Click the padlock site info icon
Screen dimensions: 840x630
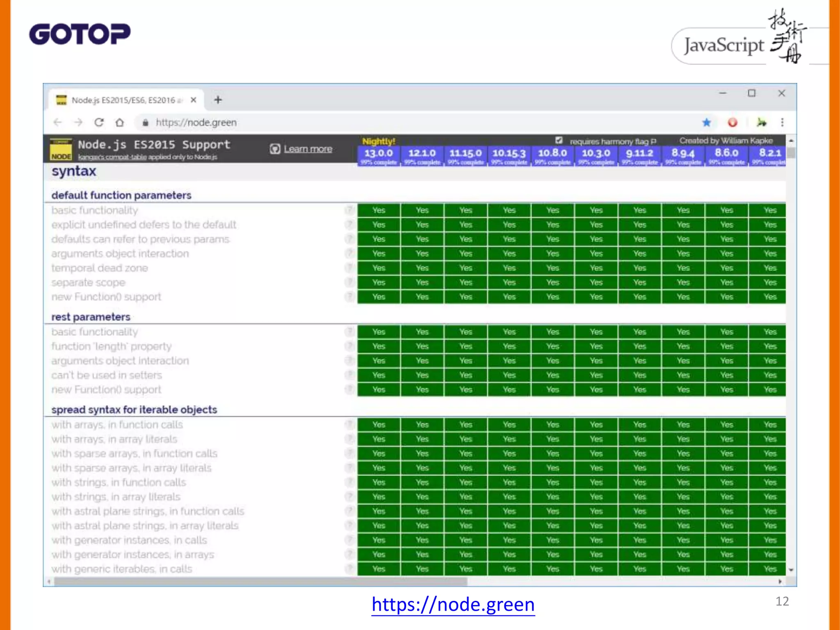coord(145,122)
